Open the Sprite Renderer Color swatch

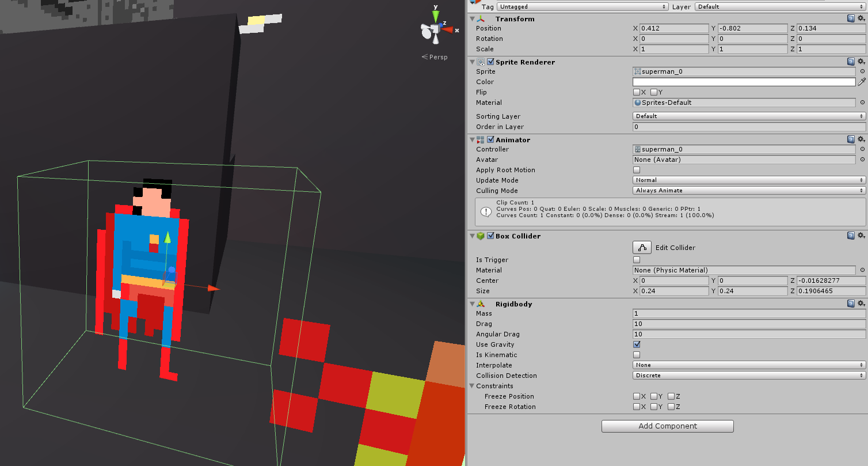click(x=744, y=82)
